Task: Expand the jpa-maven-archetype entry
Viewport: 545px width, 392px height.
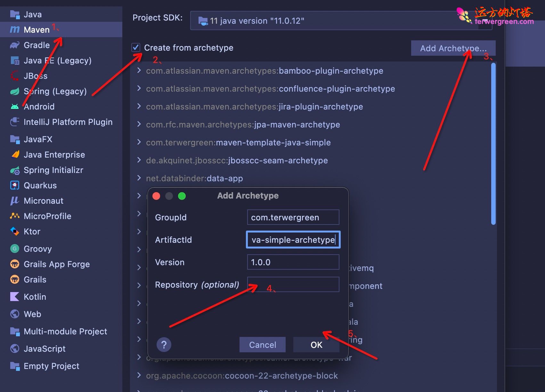Action: click(x=139, y=124)
